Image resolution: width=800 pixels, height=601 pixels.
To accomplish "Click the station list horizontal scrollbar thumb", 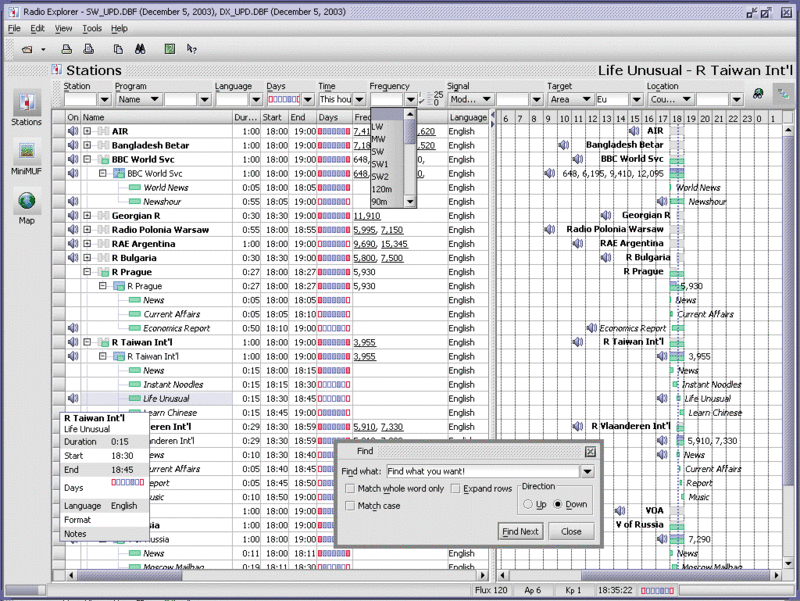I will tap(130, 575).
